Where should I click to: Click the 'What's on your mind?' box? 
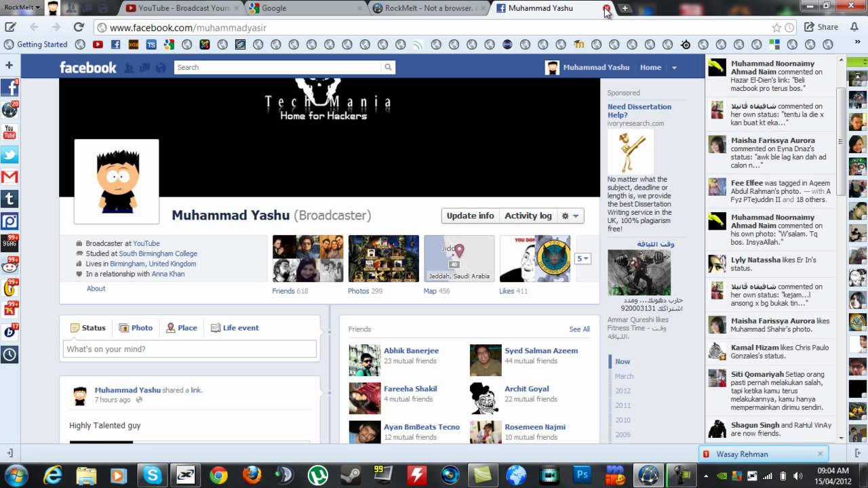pos(189,349)
